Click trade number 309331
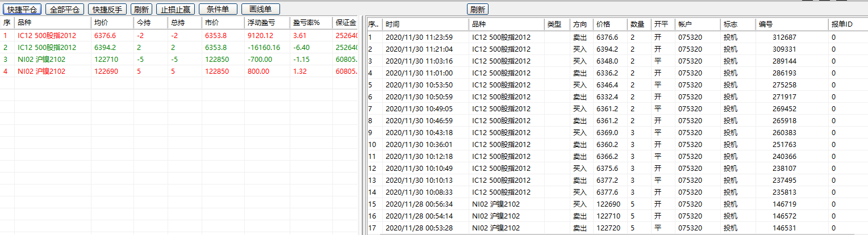 click(784, 49)
